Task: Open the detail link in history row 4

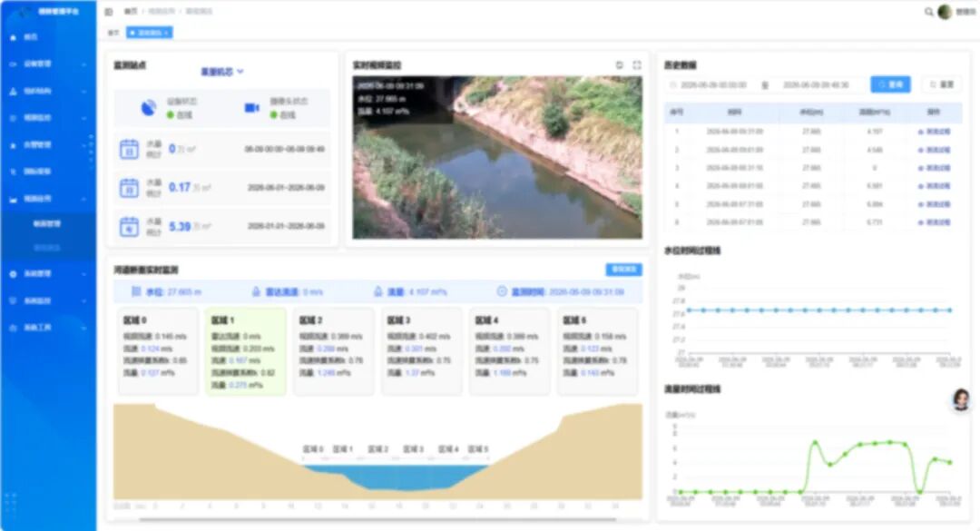Action: 934,186
